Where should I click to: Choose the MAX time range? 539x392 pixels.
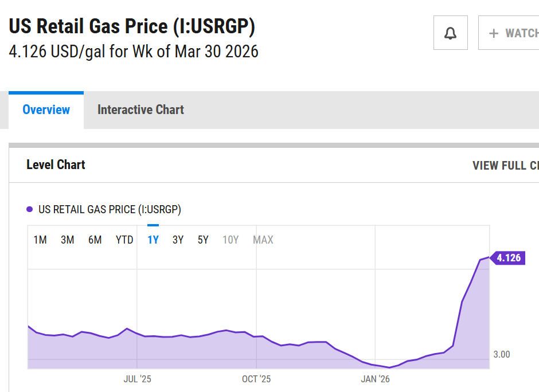click(263, 240)
